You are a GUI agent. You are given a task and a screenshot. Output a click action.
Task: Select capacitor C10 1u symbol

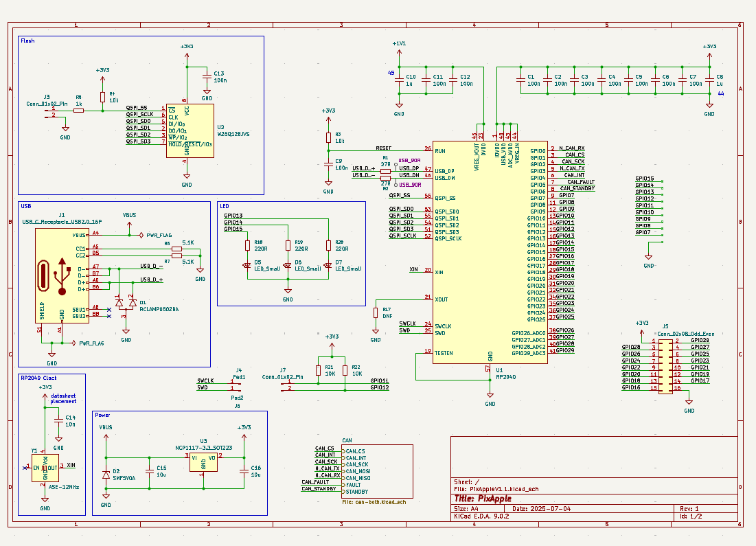399,80
